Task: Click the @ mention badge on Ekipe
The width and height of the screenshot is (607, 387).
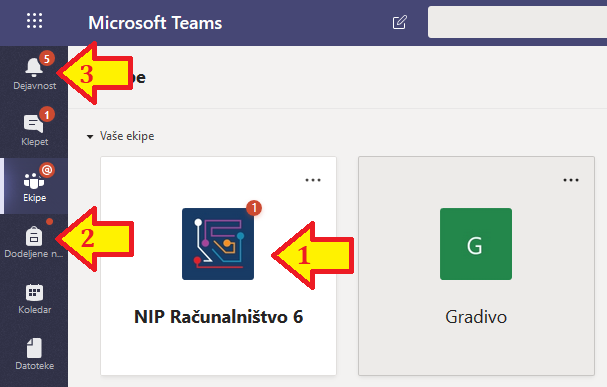Action: pos(47,170)
